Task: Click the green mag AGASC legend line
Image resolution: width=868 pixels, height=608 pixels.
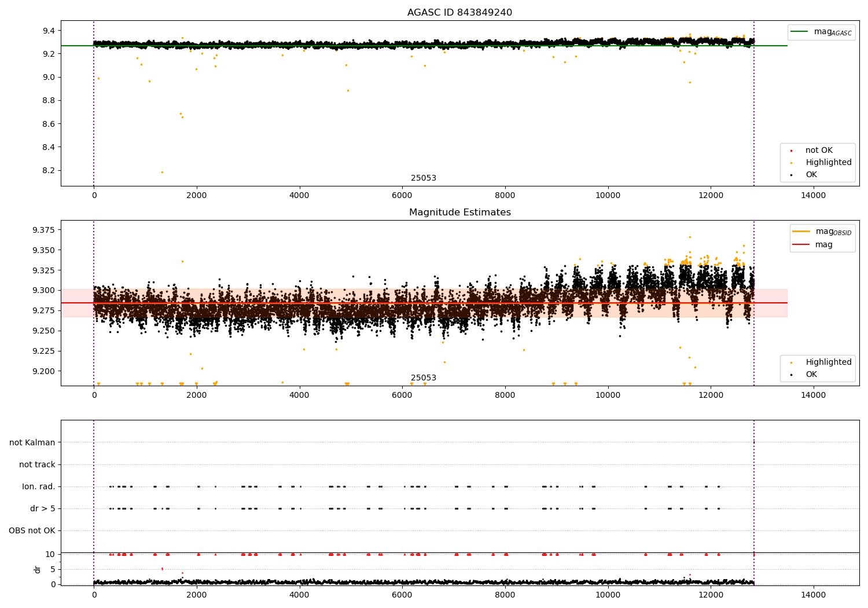Action: click(800, 31)
